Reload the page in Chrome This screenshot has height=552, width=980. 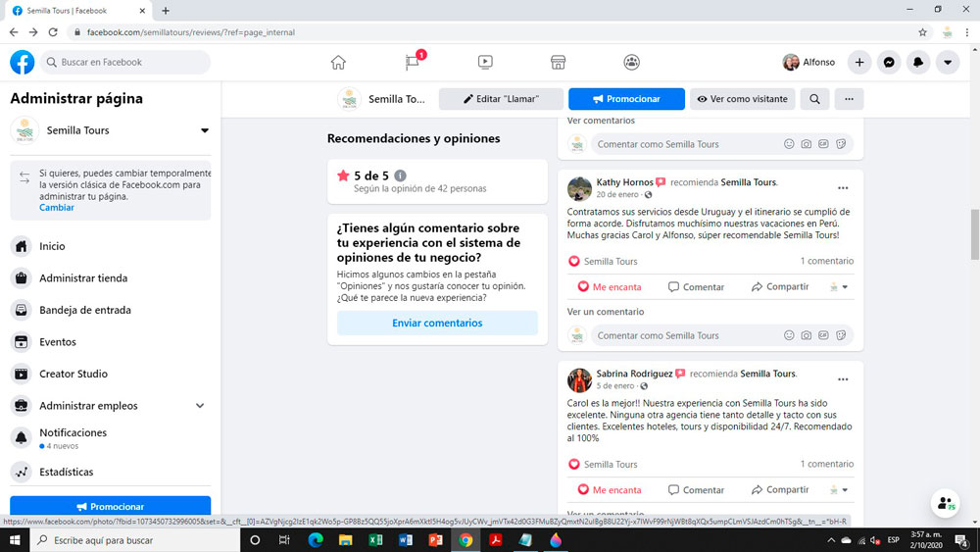click(53, 32)
